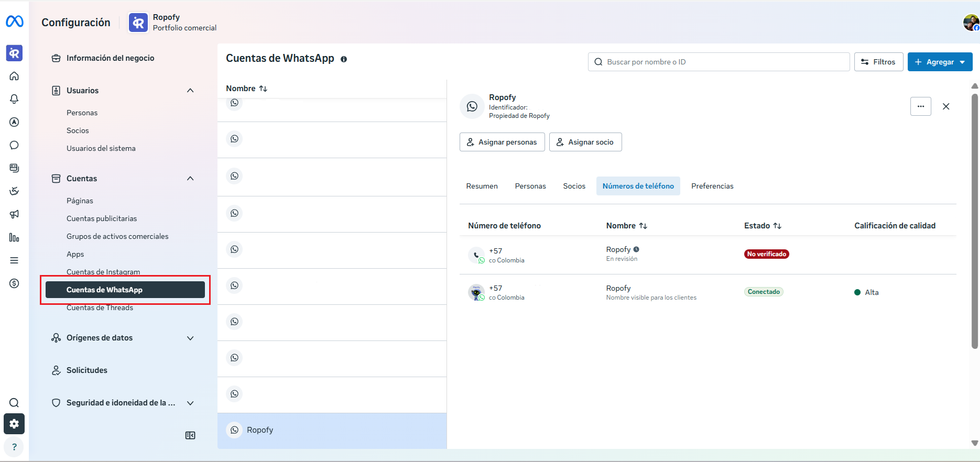Expand Seguridad e idoneidad section

[190, 403]
